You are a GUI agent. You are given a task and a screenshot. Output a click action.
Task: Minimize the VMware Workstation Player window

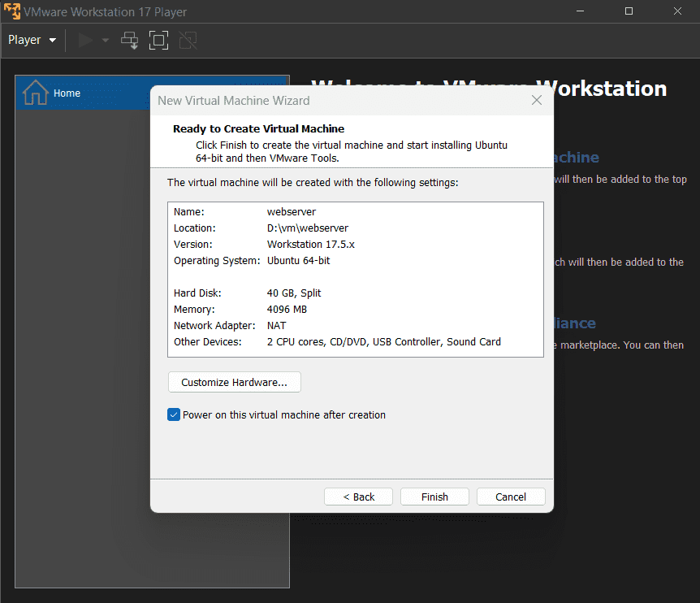coord(580,11)
